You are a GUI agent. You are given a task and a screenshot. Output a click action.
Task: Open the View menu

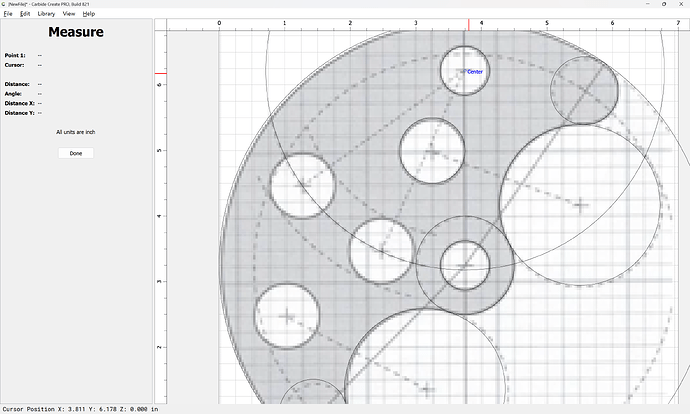pos(69,14)
